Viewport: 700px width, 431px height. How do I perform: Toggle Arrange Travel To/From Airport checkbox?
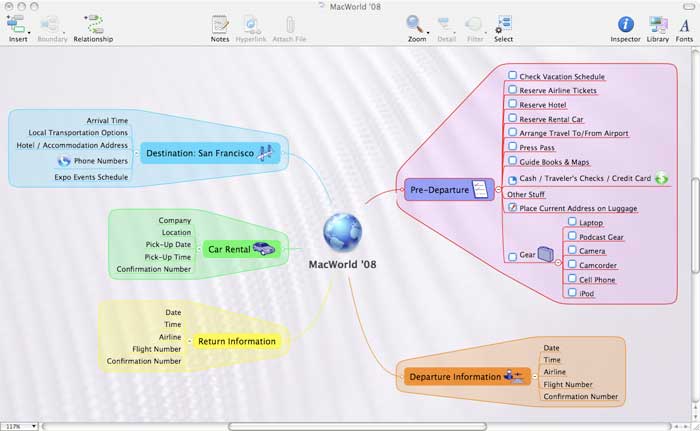[x=512, y=133]
